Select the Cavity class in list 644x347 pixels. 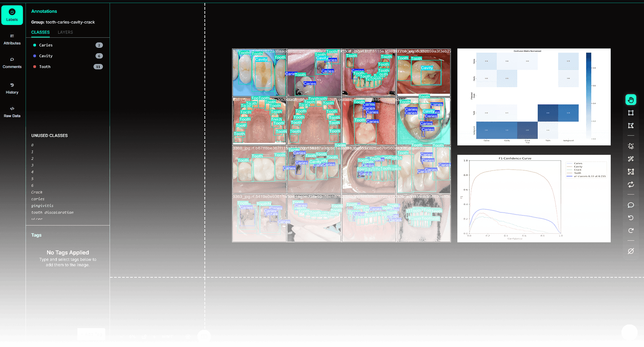tap(46, 56)
